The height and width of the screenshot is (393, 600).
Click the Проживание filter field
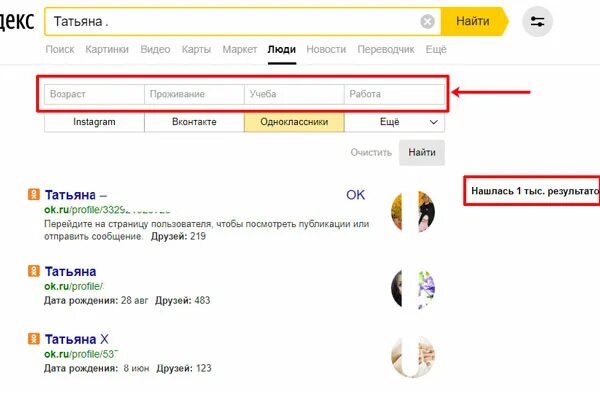[x=194, y=94]
